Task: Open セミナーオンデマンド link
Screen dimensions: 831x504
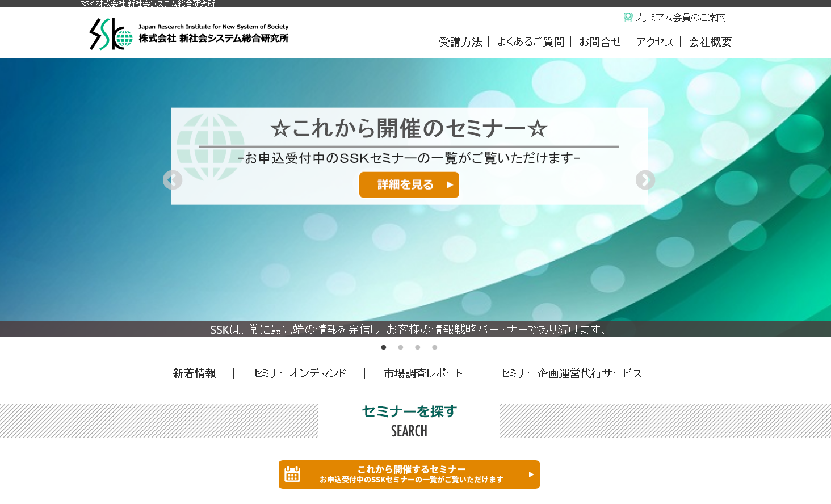Action: (x=299, y=373)
